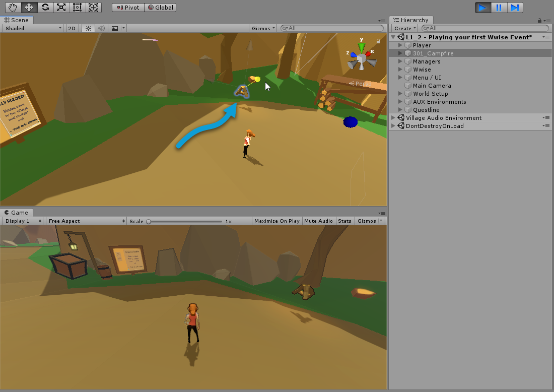
Task: Click the Play button
Action: (483, 8)
